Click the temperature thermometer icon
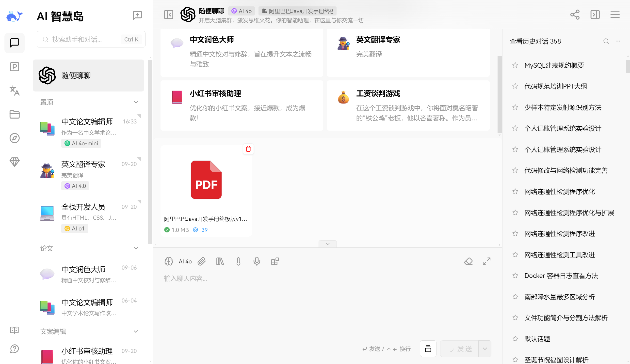This screenshot has width=630, height=364. pyautogui.click(x=238, y=262)
